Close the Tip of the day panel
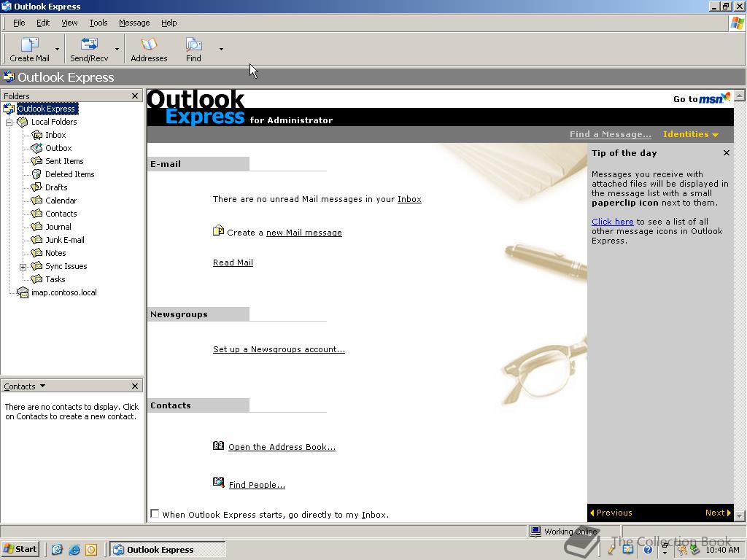 (x=726, y=153)
